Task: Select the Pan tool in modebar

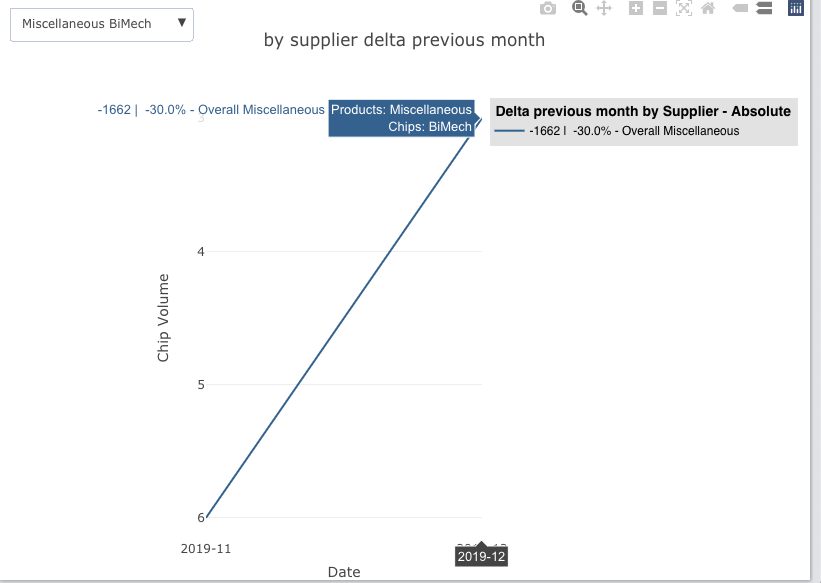Action: coord(604,9)
